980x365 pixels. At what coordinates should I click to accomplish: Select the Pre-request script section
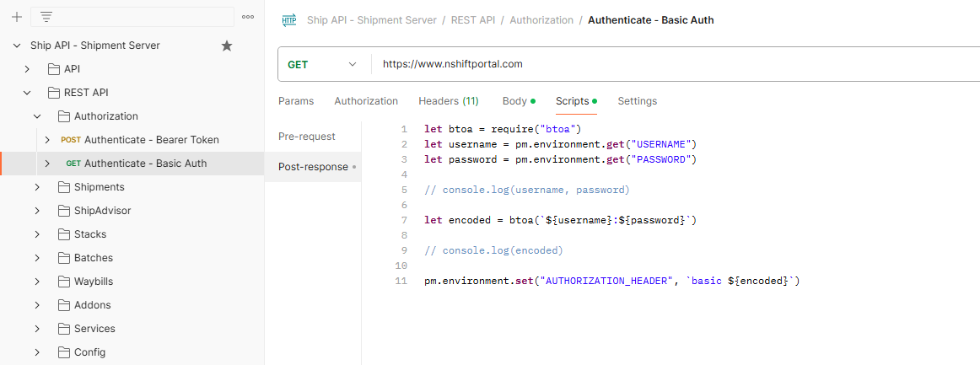pyautogui.click(x=306, y=137)
